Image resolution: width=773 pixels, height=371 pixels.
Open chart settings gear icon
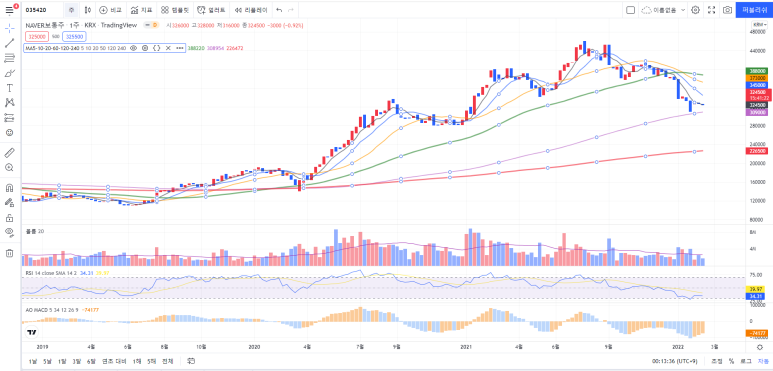click(695, 10)
